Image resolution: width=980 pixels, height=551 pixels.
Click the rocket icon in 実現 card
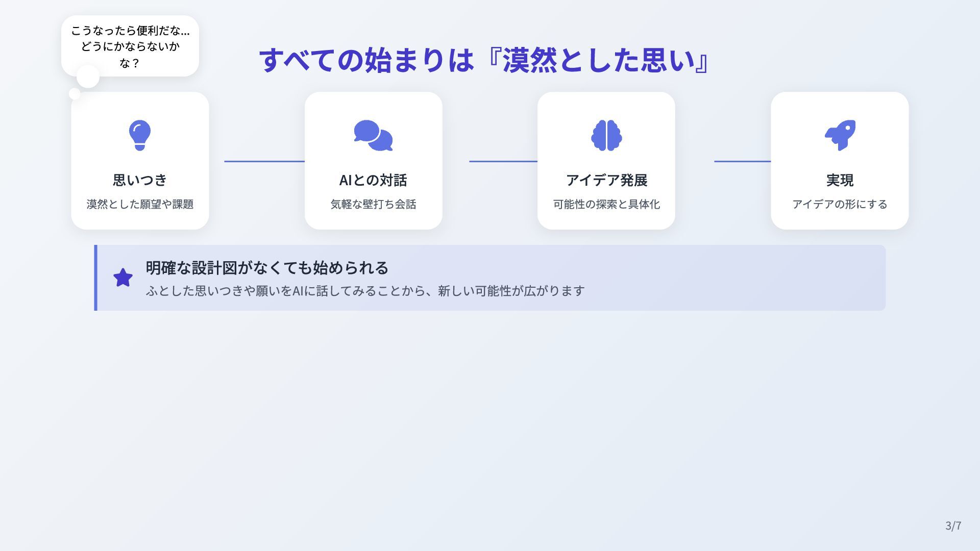[x=840, y=135]
